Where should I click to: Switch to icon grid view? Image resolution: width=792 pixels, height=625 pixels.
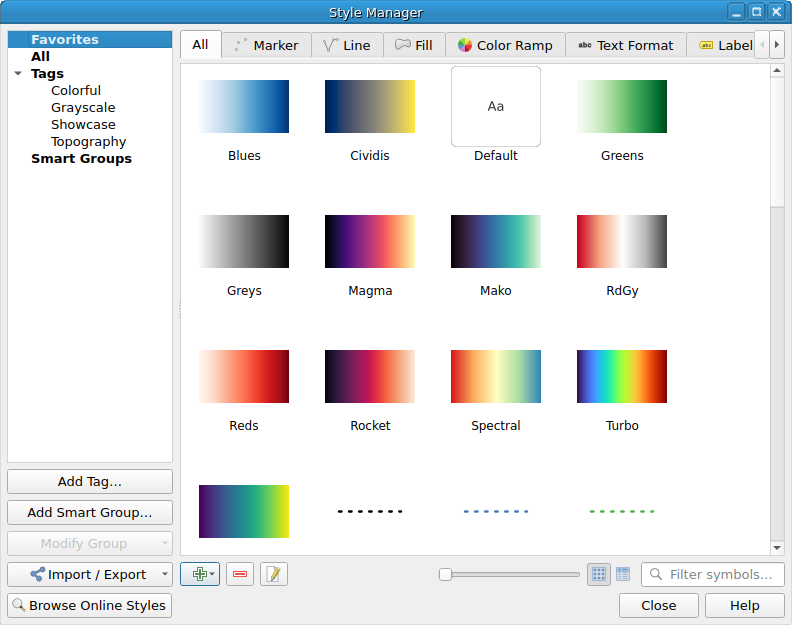(599, 574)
